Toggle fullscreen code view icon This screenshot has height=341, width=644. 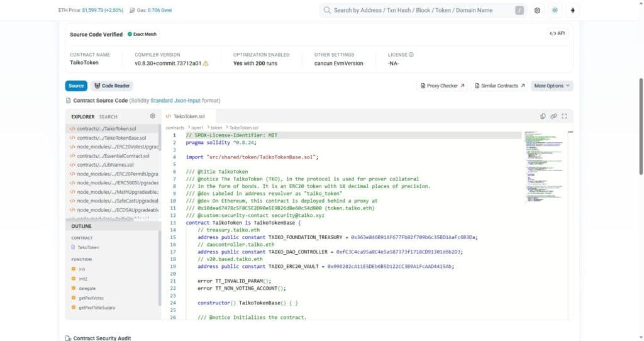point(564,116)
